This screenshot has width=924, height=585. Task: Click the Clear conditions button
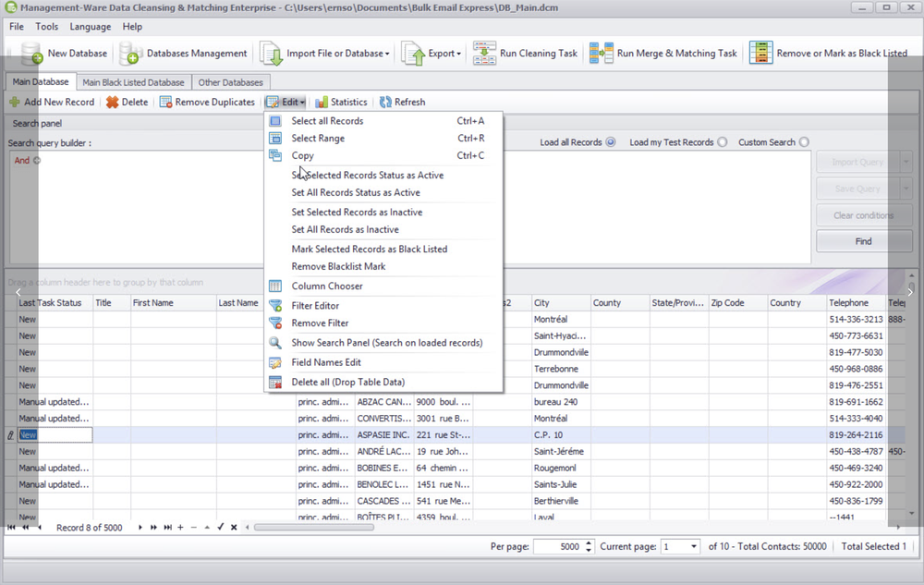tap(864, 215)
